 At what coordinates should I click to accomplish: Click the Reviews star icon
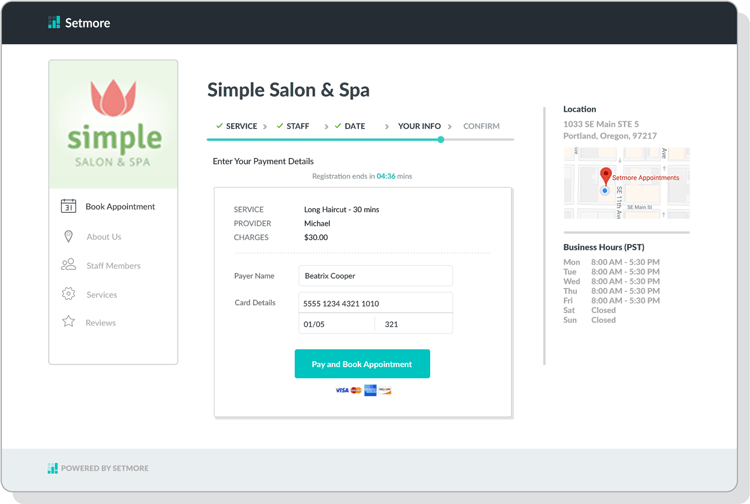[x=68, y=321]
